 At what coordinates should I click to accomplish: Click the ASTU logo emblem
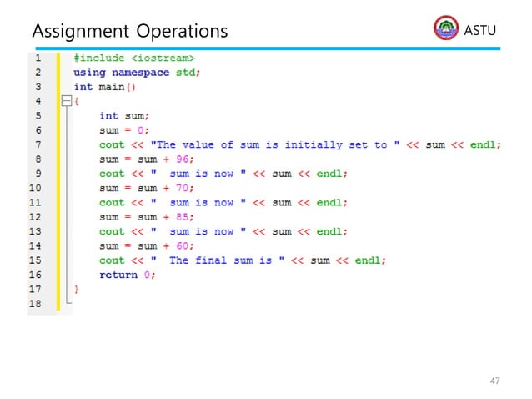point(446,28)
